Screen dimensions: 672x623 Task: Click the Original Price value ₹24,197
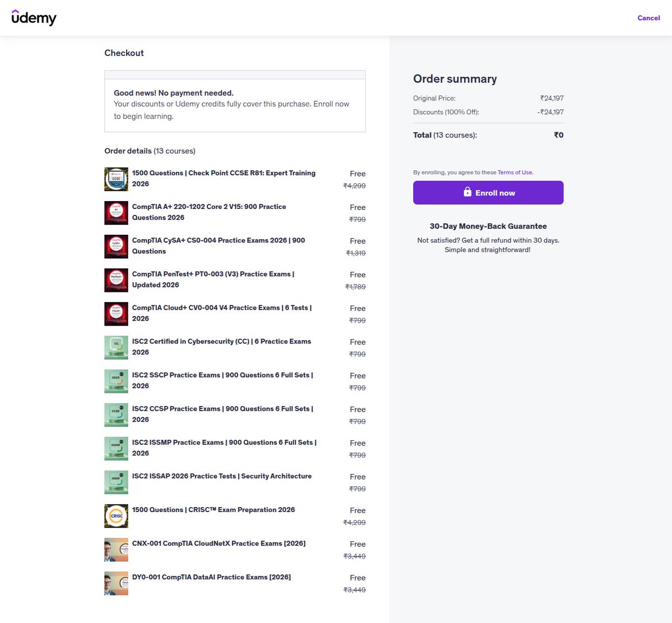pyautogui.click(x=552, y=98)
